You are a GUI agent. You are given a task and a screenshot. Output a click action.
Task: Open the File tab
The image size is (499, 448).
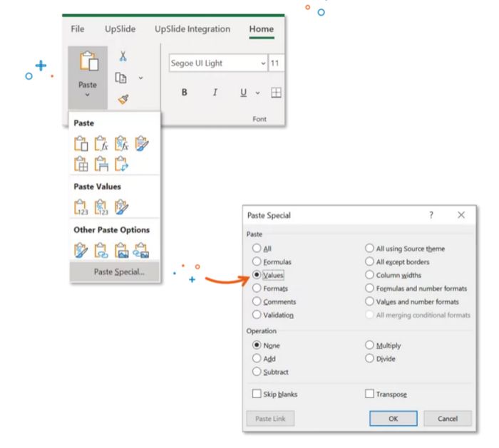pos(78,29)
